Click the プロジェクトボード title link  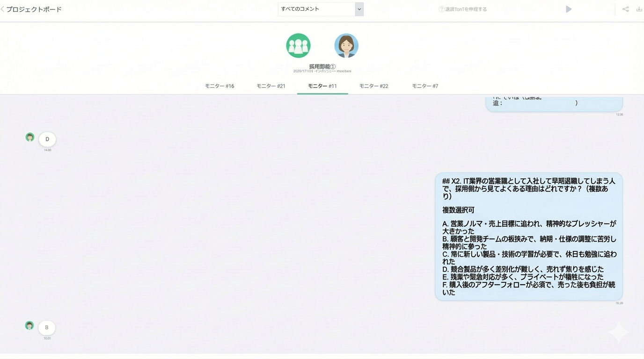coord(34,9)
